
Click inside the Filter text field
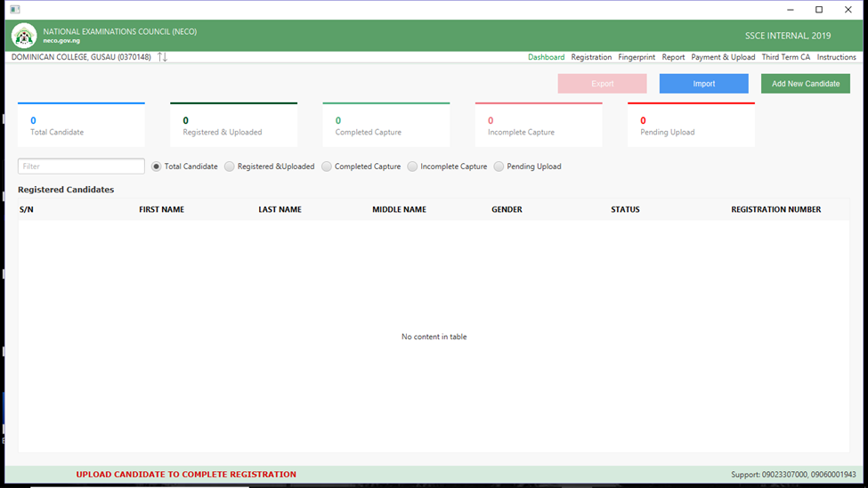81,167
